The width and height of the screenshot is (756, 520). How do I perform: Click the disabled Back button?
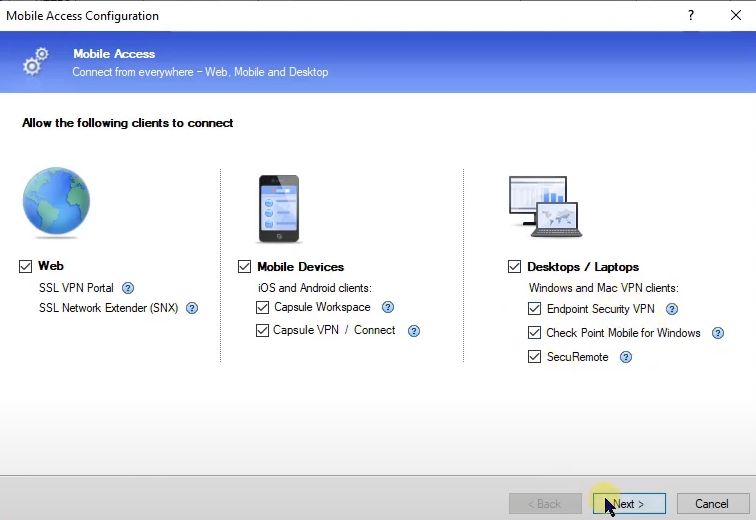(x=545, y=504)
